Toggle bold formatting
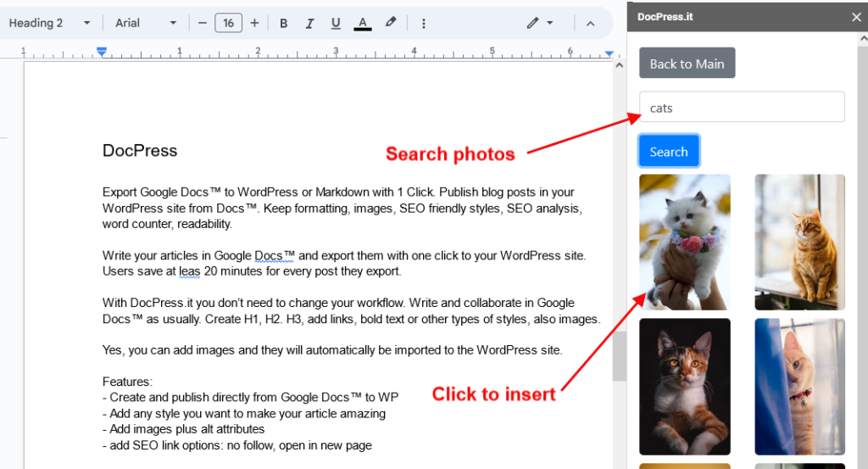 point(283,23)
